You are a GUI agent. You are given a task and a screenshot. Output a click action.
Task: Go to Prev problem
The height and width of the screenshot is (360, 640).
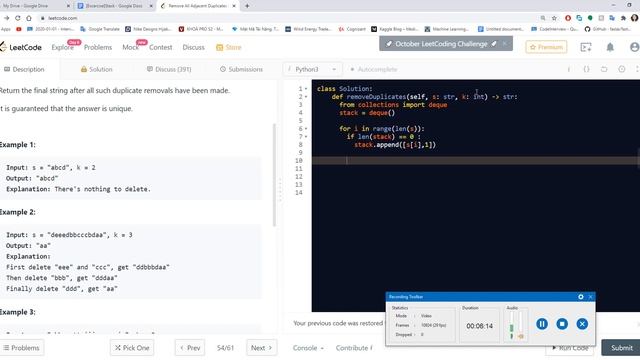[x=190, y=348]
